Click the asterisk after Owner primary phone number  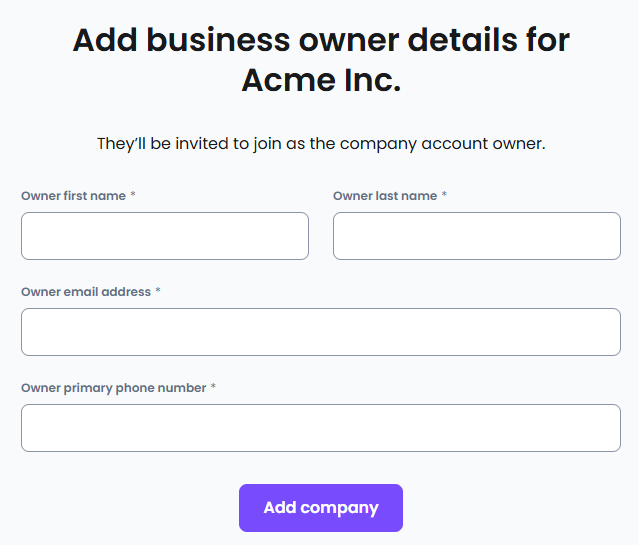point(213,388)
